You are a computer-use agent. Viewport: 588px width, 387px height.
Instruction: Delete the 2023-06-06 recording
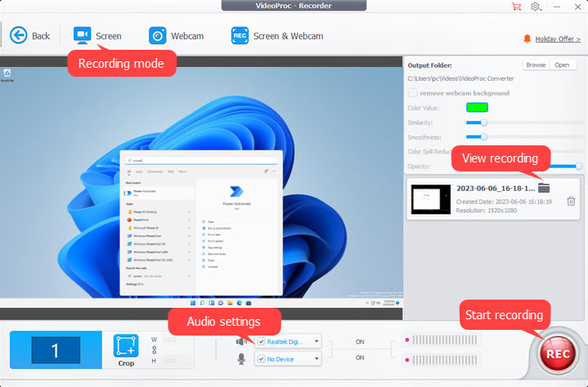[x=571, y=202]
